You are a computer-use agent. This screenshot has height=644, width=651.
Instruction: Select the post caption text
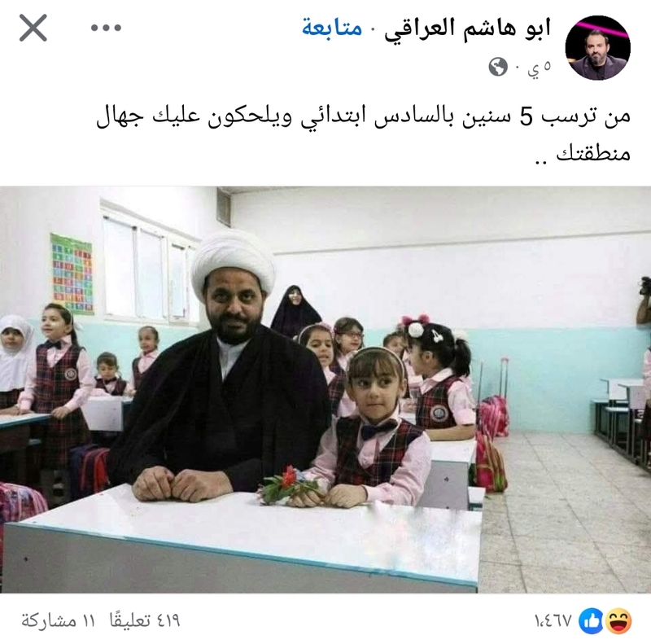tap(363, 134)
